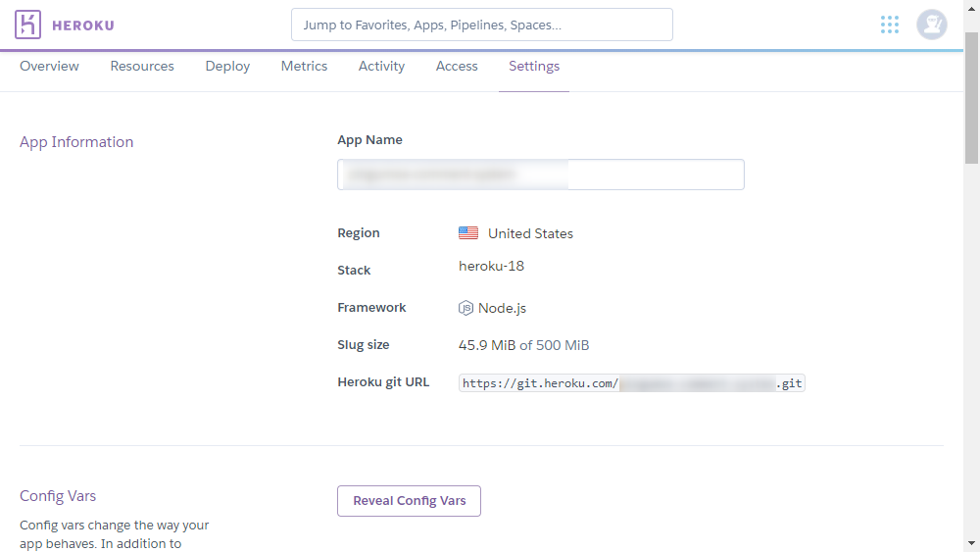Click the Stack label

point(354,270)
